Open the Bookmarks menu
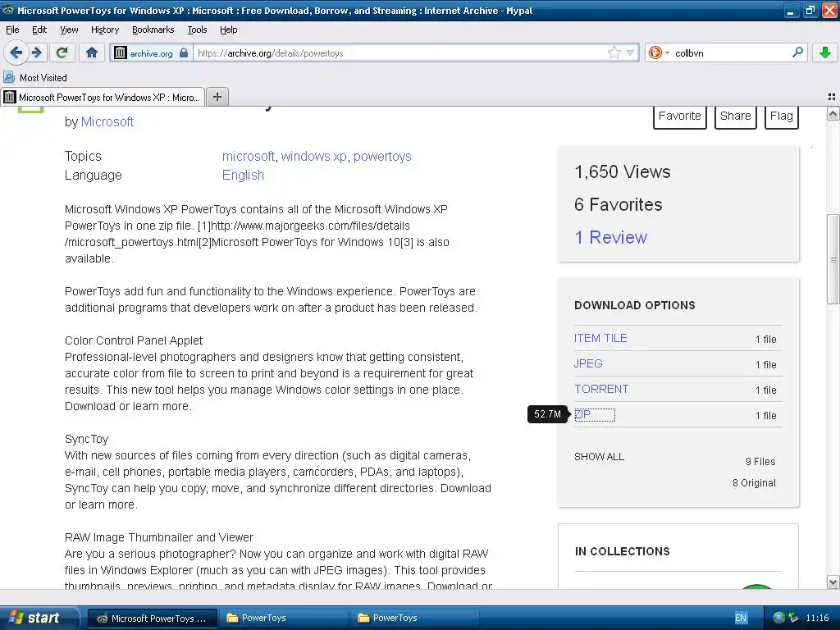 coord(153,30)
